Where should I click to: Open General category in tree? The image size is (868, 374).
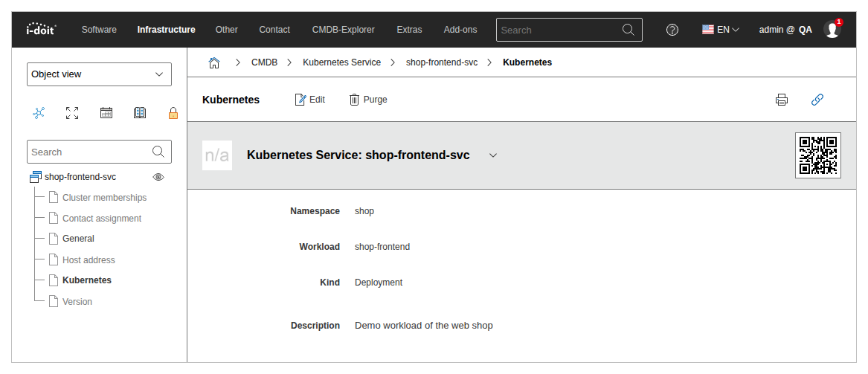[x=78, y=239]
